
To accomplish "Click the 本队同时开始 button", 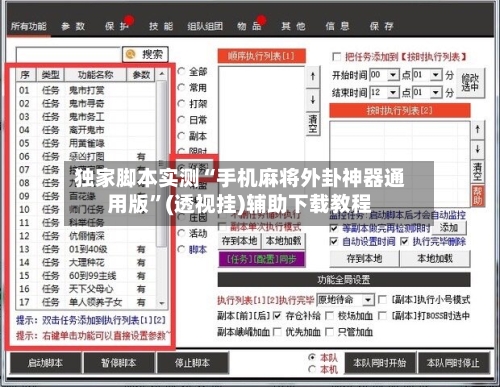I will coord(380,362).
